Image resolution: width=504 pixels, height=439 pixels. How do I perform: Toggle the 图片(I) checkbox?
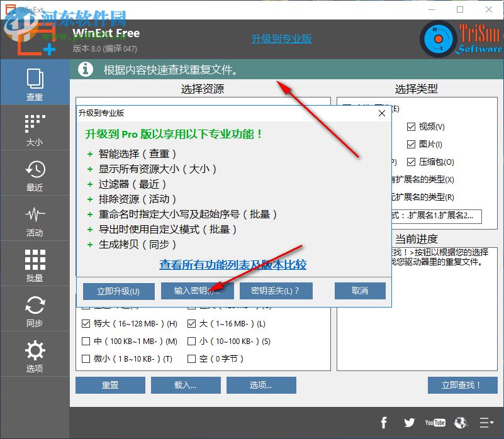(x=412, y=144)
